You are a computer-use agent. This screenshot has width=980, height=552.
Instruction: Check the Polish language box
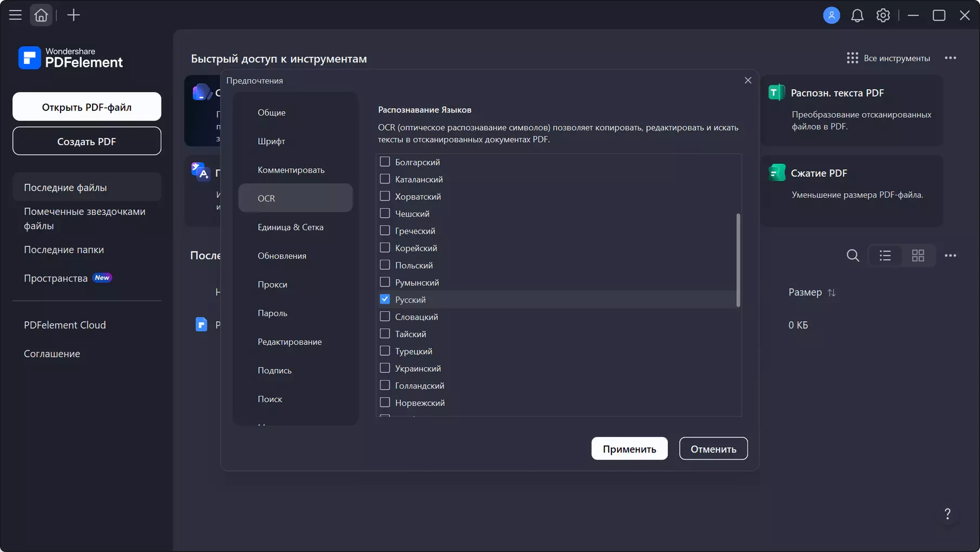click(x=385, y=265)
